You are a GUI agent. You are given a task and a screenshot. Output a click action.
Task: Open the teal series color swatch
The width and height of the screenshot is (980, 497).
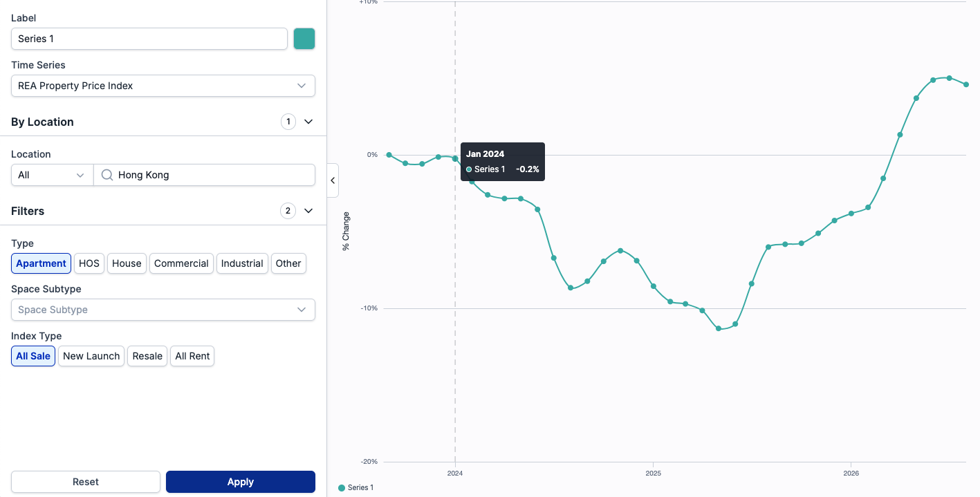point(304,39)
